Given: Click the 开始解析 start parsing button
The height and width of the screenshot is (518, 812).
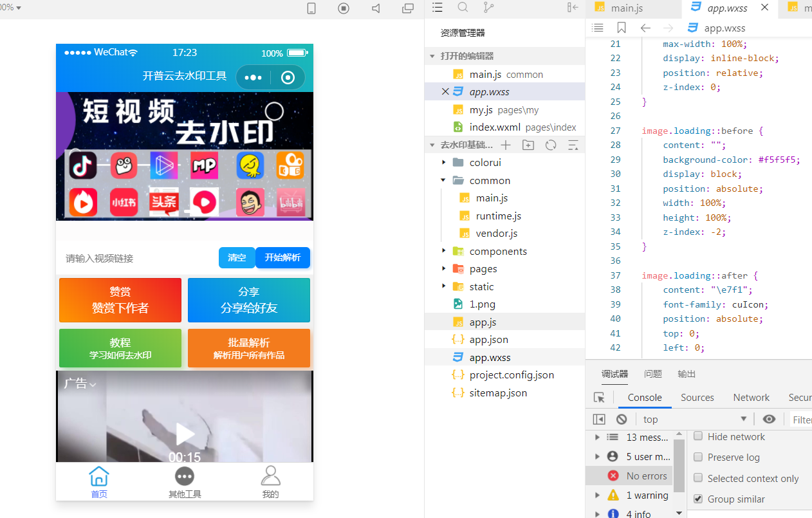Looking at the screenshot, I should (x=282, y=257).
